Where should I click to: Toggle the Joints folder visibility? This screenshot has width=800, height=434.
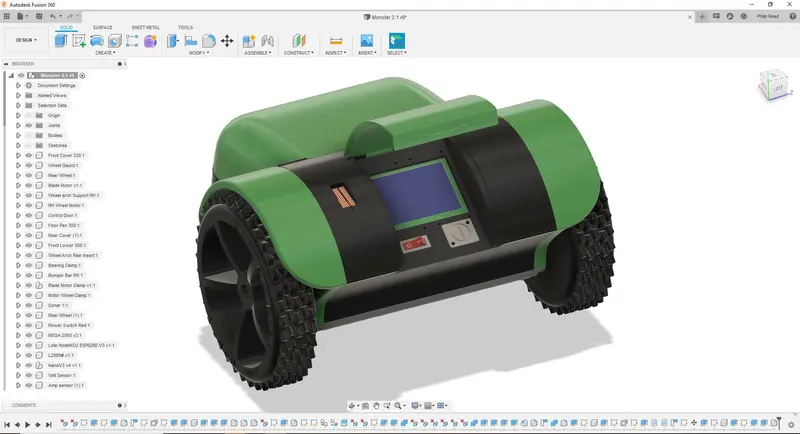click(29, 125)
